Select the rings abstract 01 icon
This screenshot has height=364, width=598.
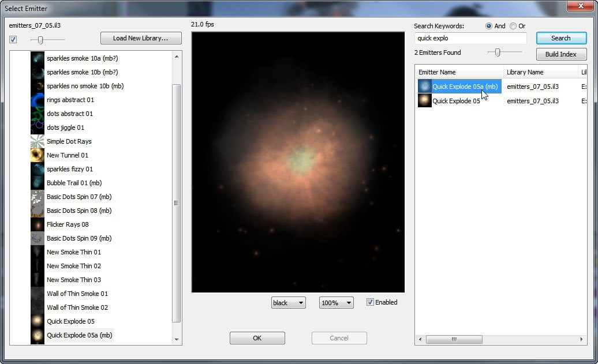pos(38,100)
